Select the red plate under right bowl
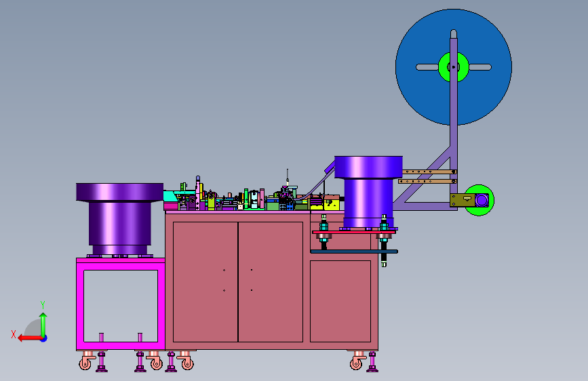Image resolution: width=588 pixels, height=381 pixels. [x=354, y=232]
